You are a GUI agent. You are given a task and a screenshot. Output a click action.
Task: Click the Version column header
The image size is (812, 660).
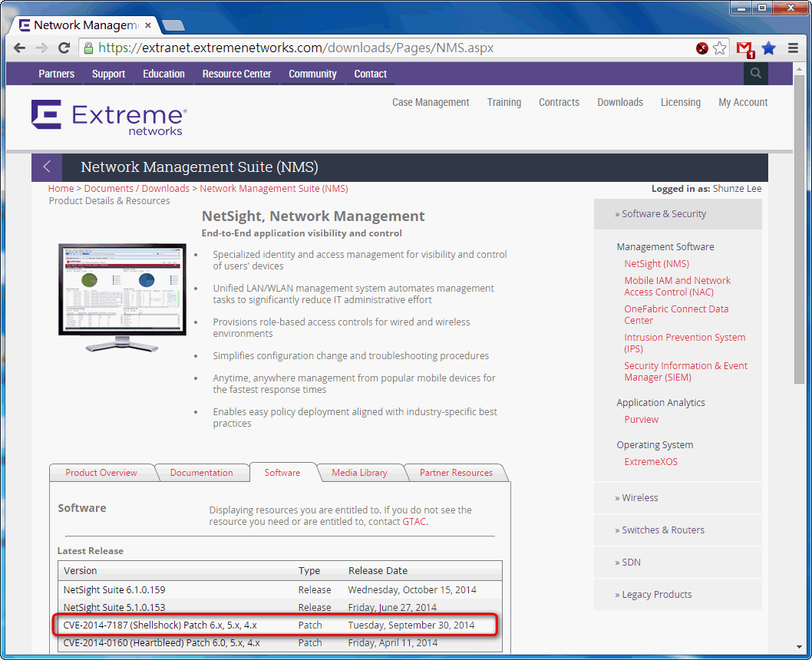pos(81,570)
